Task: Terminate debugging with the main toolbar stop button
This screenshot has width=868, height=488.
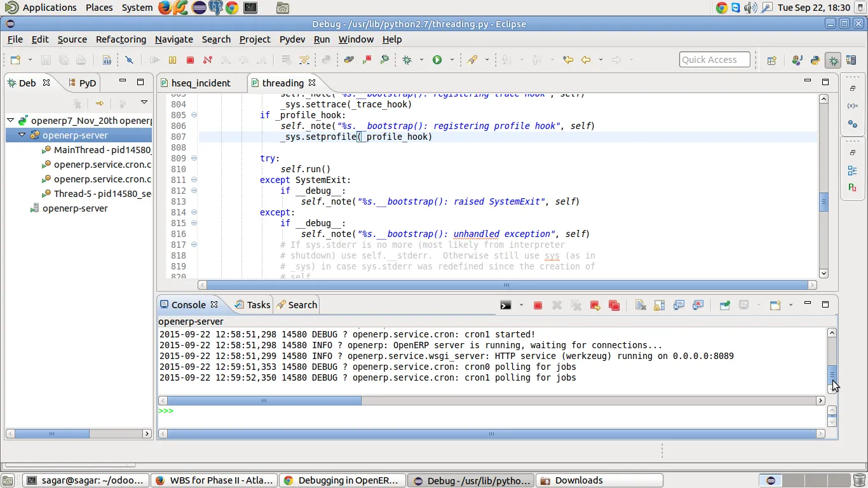Action: coord(190,60)
